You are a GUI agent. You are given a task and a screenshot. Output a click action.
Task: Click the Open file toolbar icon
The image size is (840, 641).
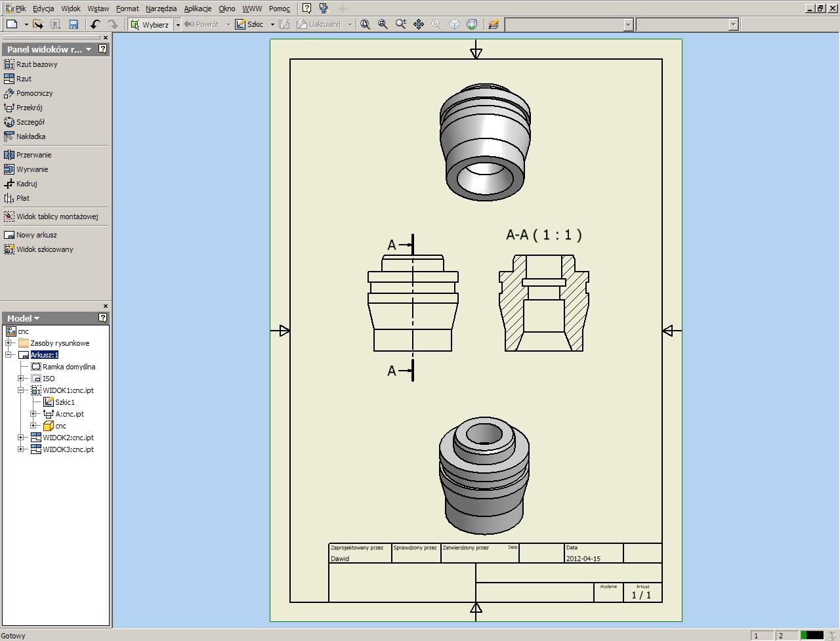click(38, 24)
